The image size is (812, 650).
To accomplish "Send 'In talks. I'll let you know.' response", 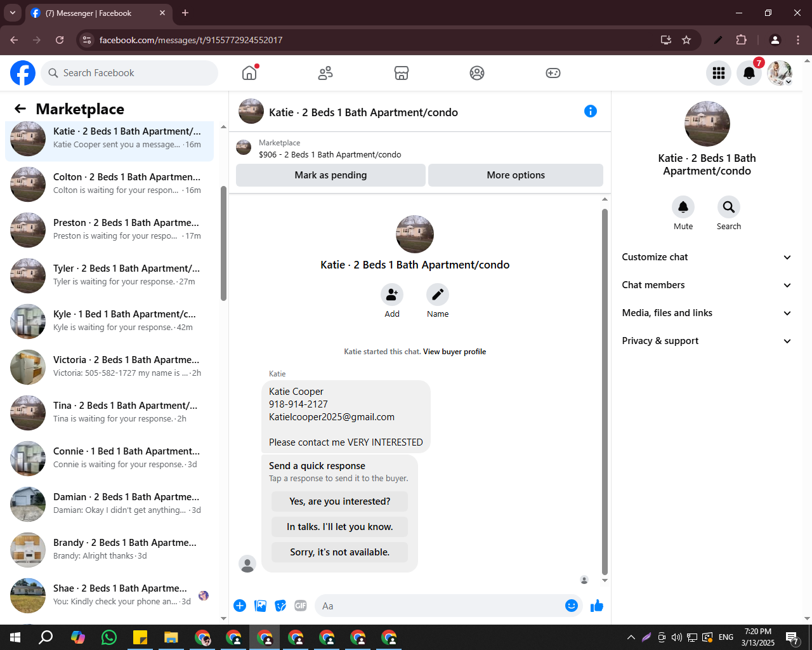I will 340,527.
